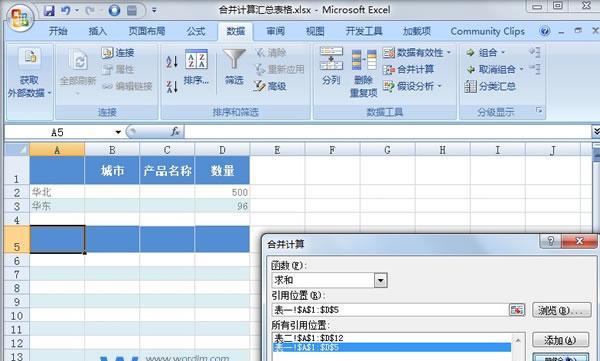Viewport: 600px width, 361px height.
Task: Open the 页面布局 tab
Action: pos(147,31)
